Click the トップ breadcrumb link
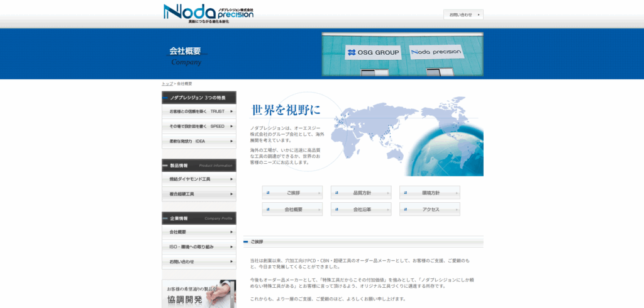This screenshot has width=644, height=308. (167, 84)
